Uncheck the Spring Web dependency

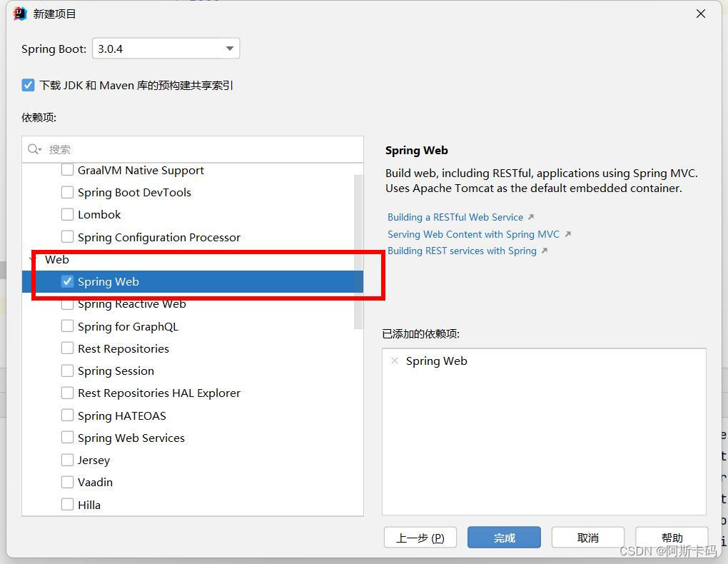click(x=67, y=281)
